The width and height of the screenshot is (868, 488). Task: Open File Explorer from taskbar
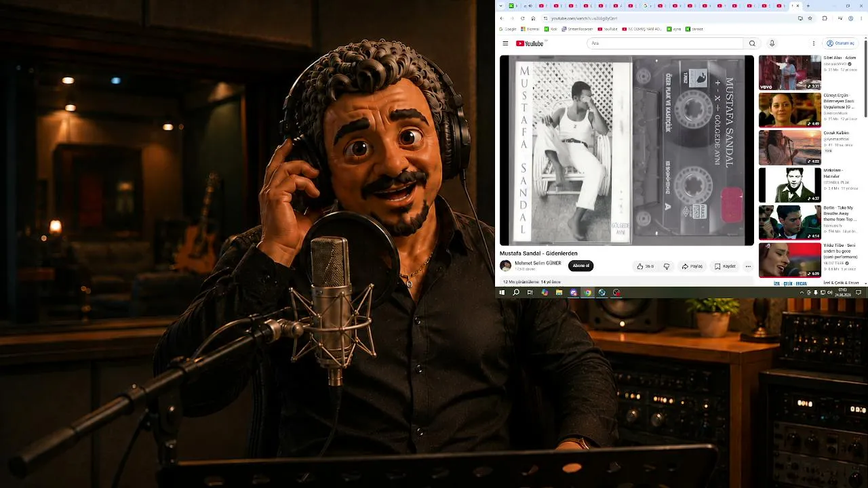(x=559, y=293)
